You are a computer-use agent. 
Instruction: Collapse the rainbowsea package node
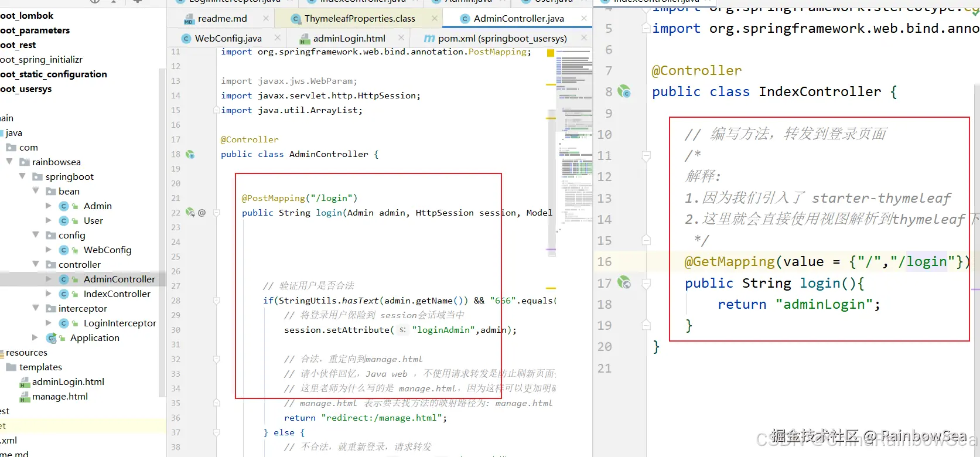[9, 161]
